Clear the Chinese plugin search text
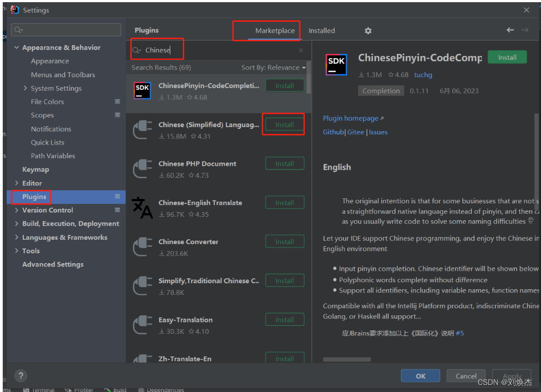This screenshot has width=541, height=392. click(x=300, y=51)
